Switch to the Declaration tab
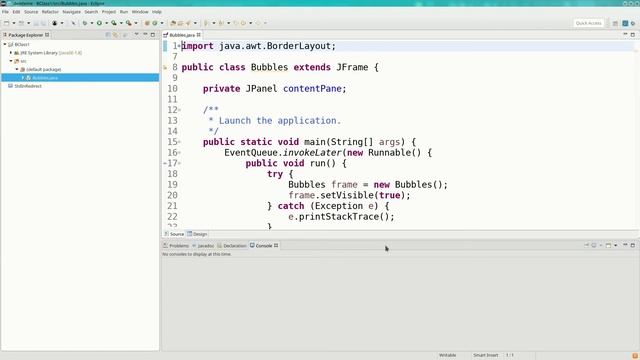This screenshot has width=640, height=360. (232, 246)
